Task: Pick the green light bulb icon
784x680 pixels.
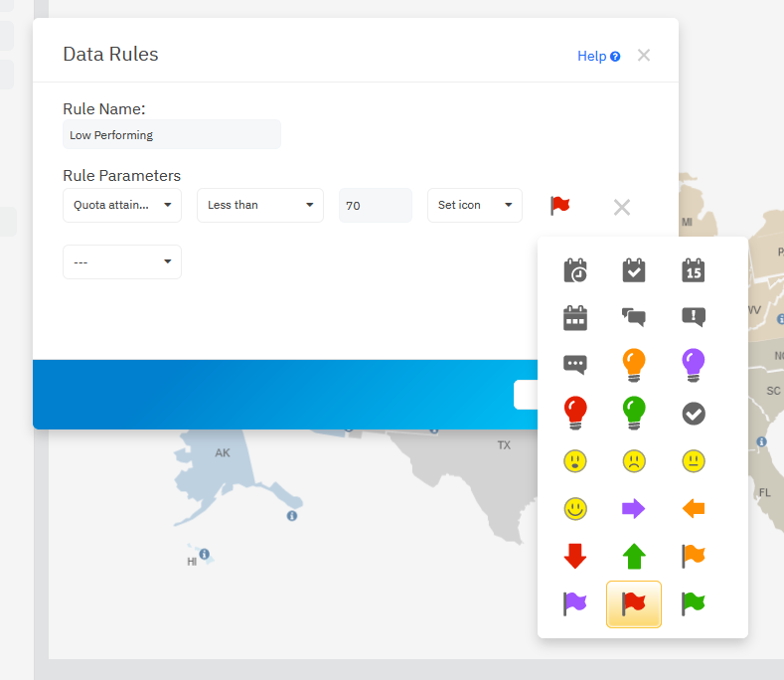Action: 633,412
